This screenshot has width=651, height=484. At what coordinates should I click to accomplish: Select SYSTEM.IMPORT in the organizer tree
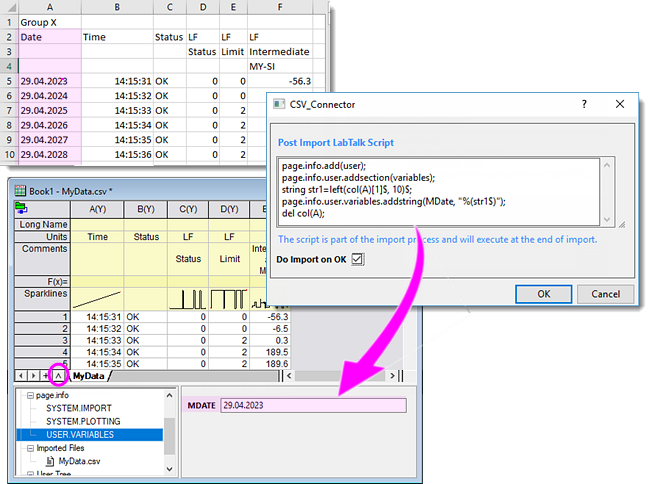point(78,409)
